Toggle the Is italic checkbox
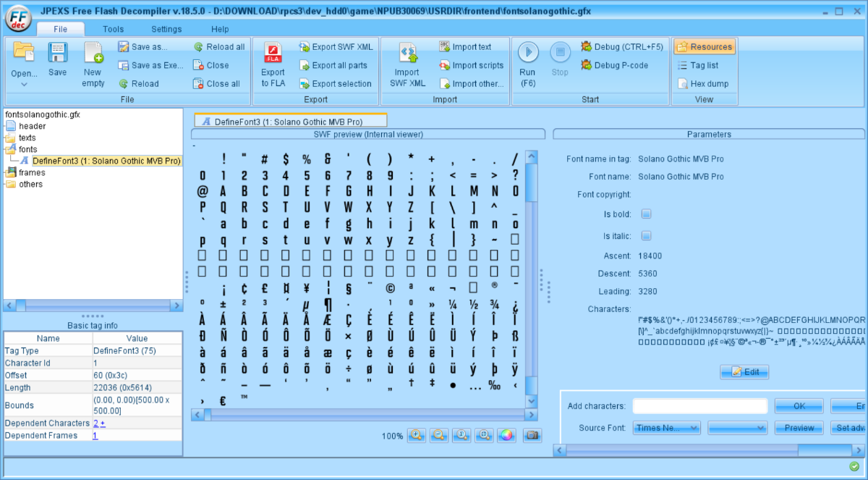The width and height of the screenshot is (868, 480). pos(647,236)
